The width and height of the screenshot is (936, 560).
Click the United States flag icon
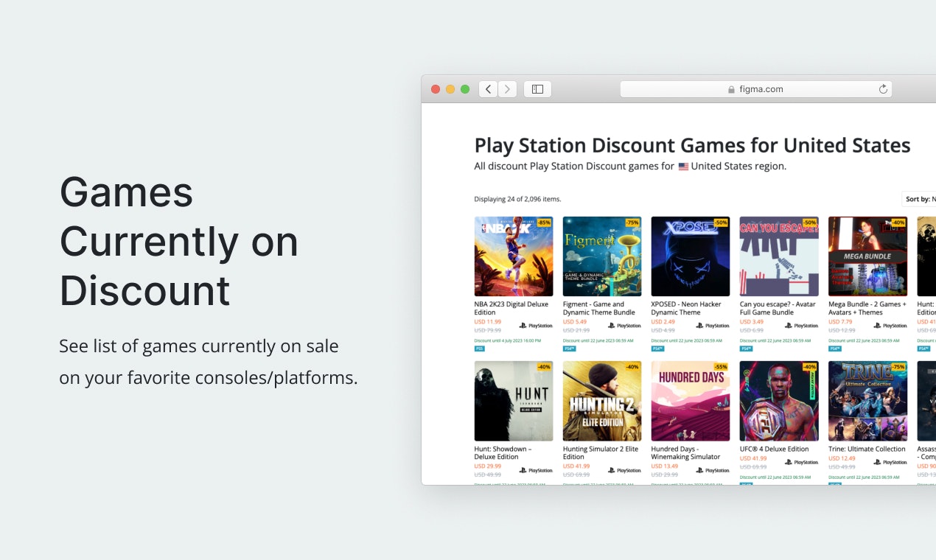(x=683, y=167)
